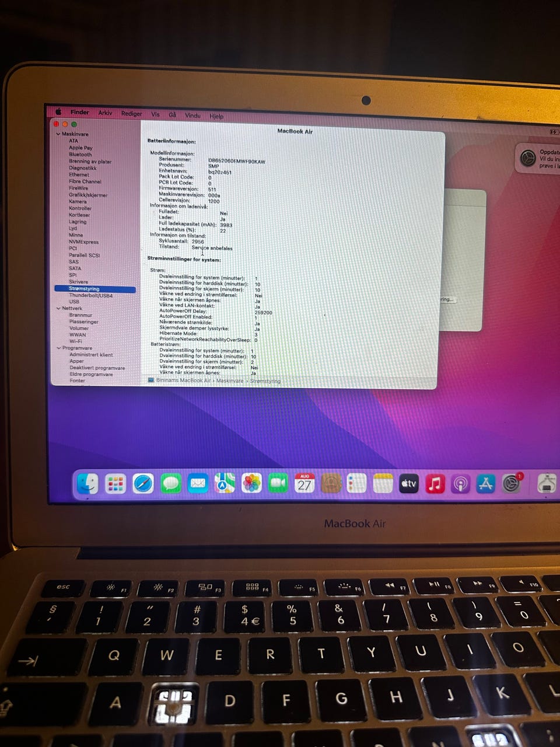This screenshot has width=560, height=747.
Task: Open the App Store in Dock
Action: [x=486, y=484]
